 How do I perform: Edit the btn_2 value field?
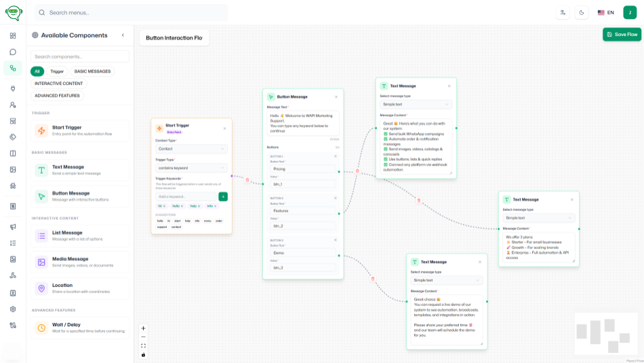pyautogui.click(x=303, y=226)
